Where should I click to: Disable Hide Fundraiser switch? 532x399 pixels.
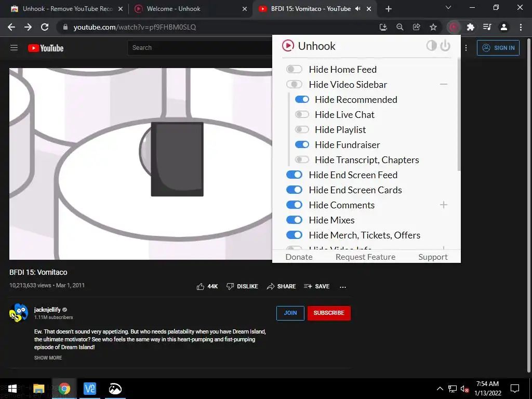(302, 144)
